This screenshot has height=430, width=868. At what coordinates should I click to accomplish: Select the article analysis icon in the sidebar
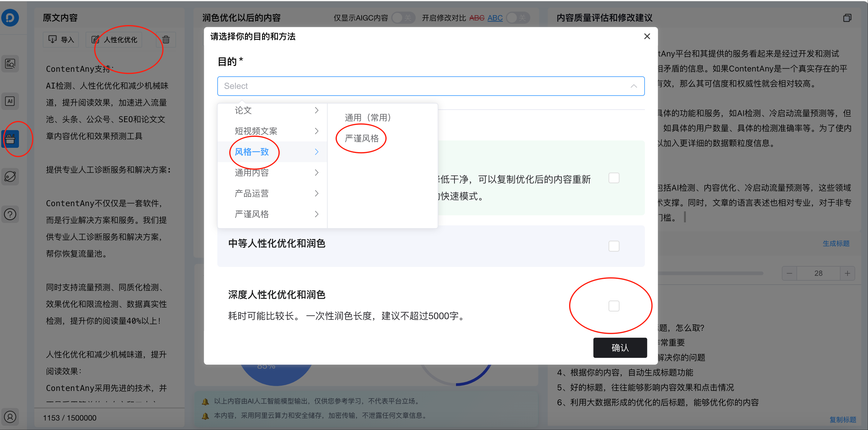(x=10, y=63)
